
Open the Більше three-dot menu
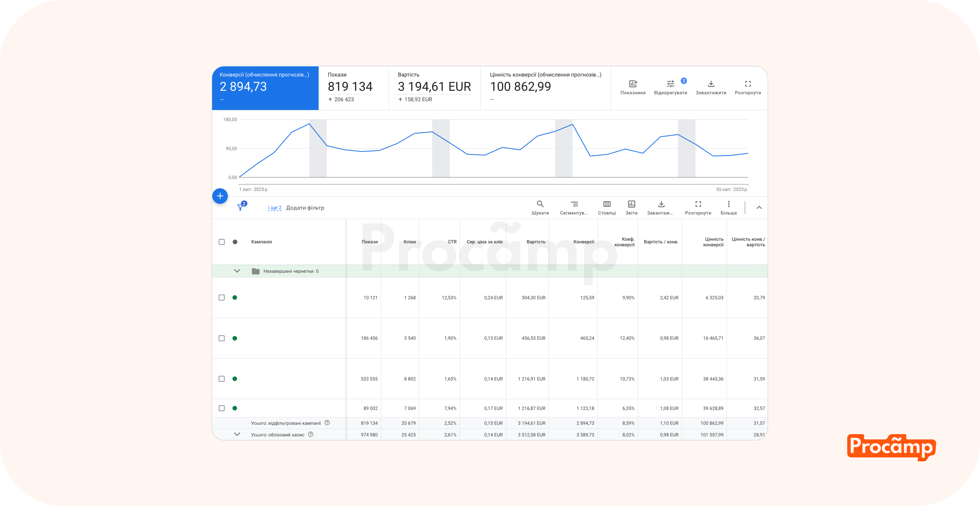(729, 204)
